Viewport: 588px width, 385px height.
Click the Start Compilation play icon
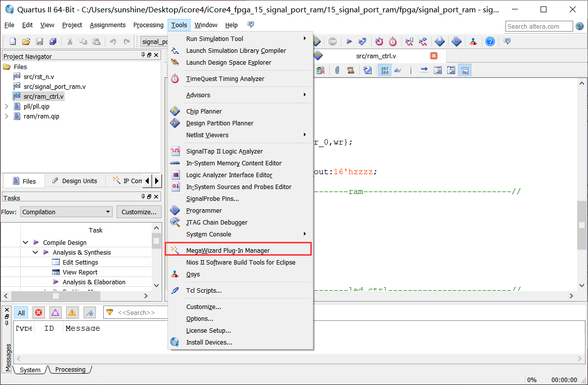coord(349,41)
